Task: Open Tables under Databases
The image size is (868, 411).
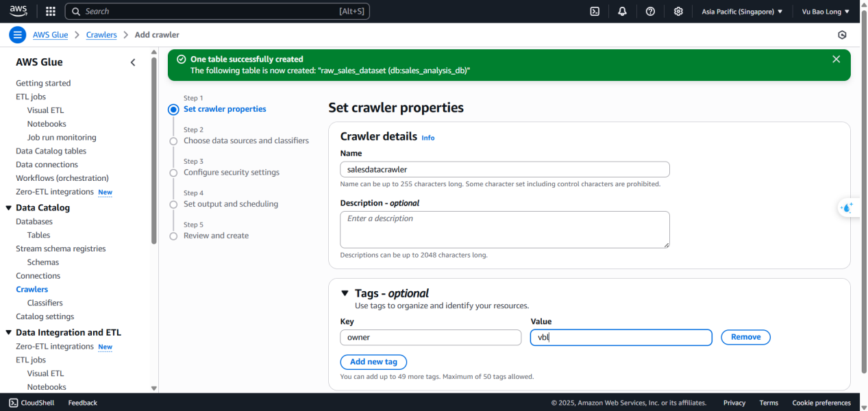Action: pos(38,235)
